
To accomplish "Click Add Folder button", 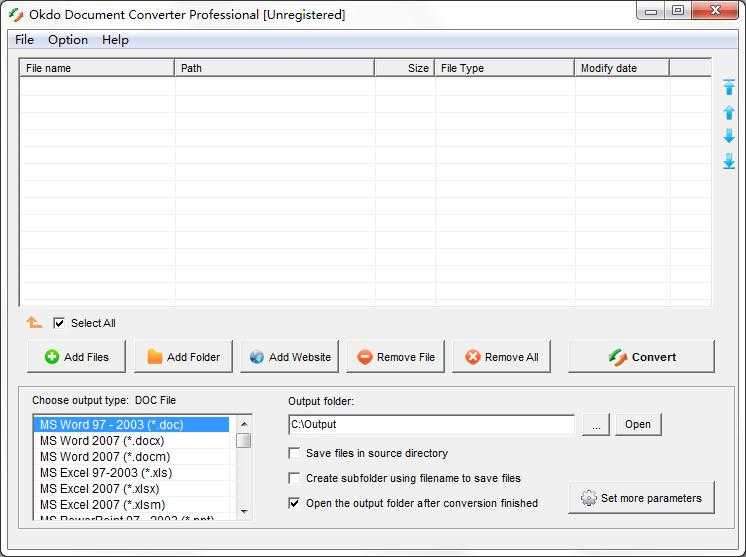I will [x=183, y=357].
